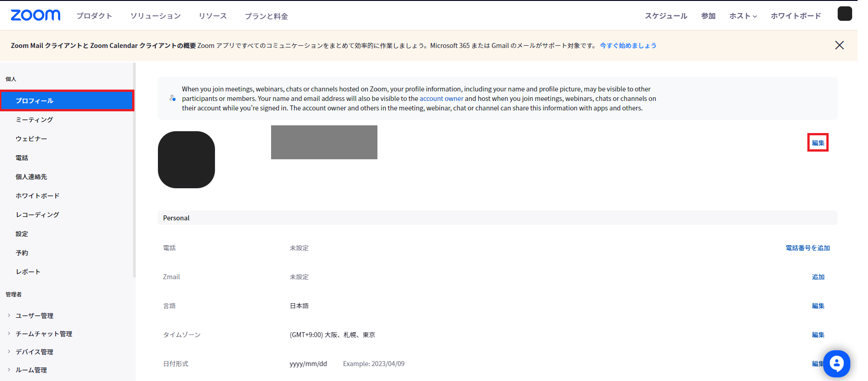Expand チームチャット管理 section
This screenshot has height=381, width=868.
point(44,333)
